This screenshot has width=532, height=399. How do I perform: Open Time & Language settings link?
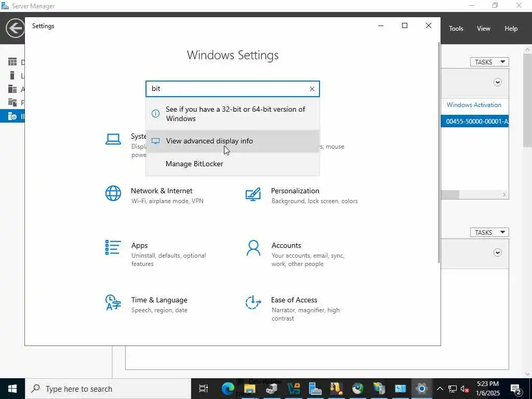(x=159, y=300)
